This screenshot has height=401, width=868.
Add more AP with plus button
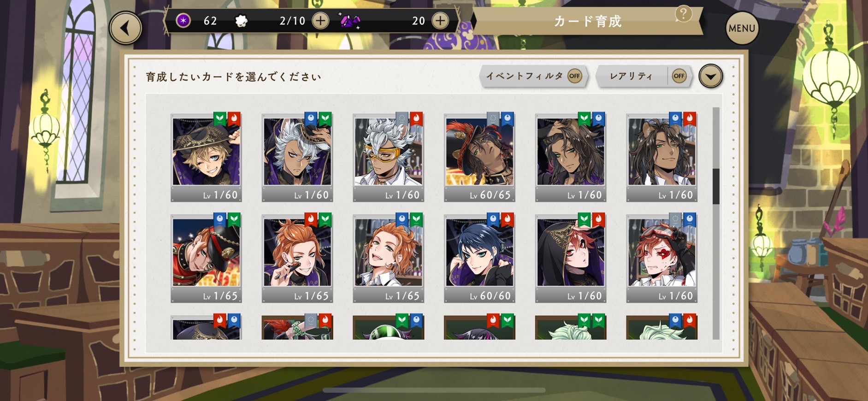[x=320, y=21]
